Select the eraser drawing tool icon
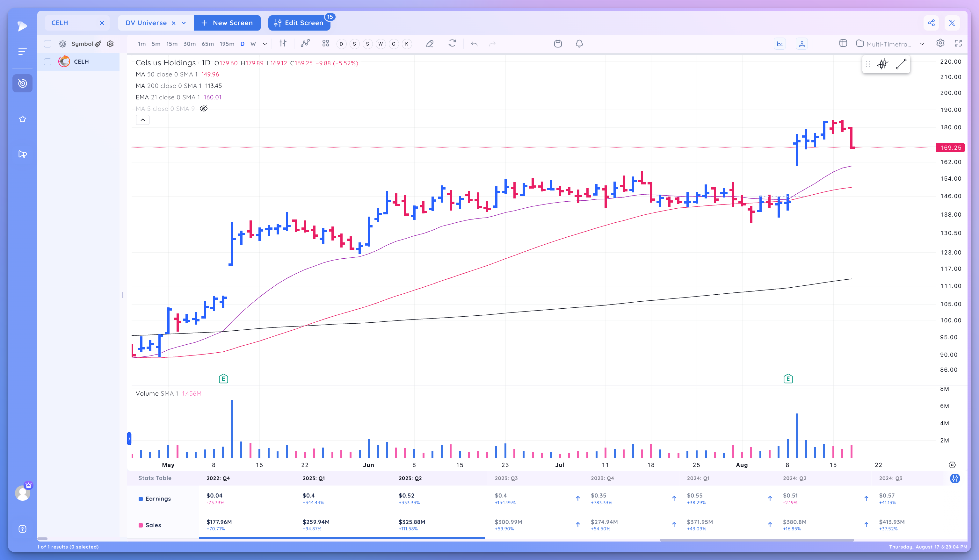 tap(430, 44)
